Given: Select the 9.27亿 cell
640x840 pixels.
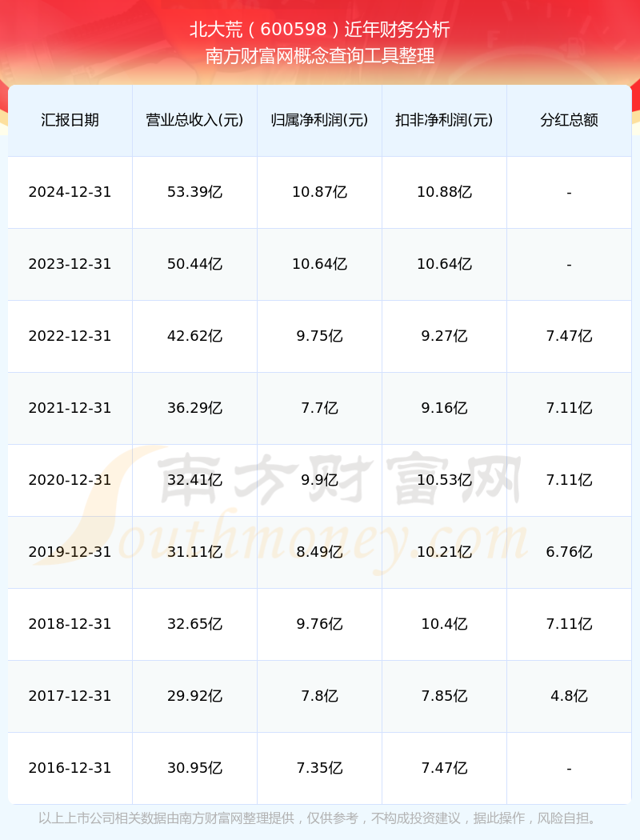Looking at the screenshot, I should [445, 337].
